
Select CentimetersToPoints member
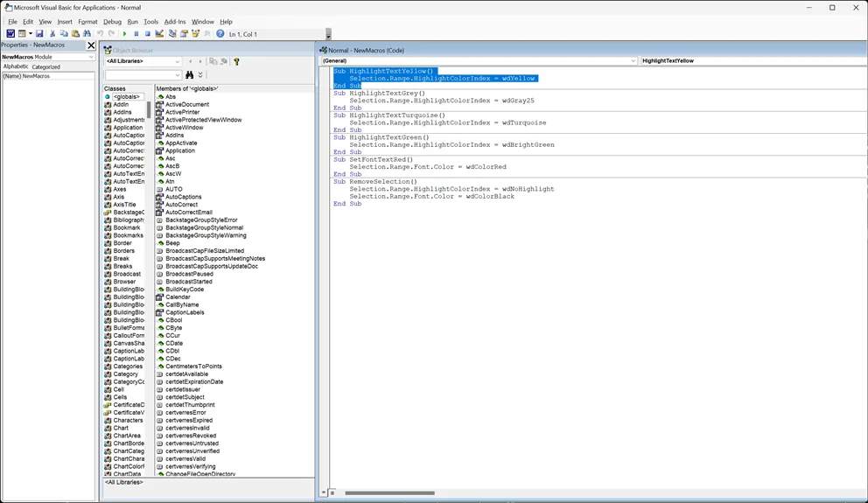[x=193, y=367]
